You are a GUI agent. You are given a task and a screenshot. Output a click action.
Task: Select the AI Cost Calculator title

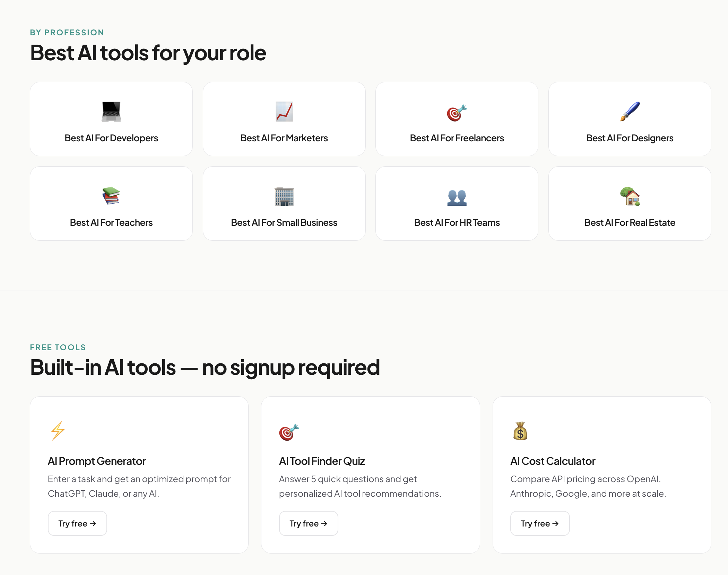coord(553,461)
